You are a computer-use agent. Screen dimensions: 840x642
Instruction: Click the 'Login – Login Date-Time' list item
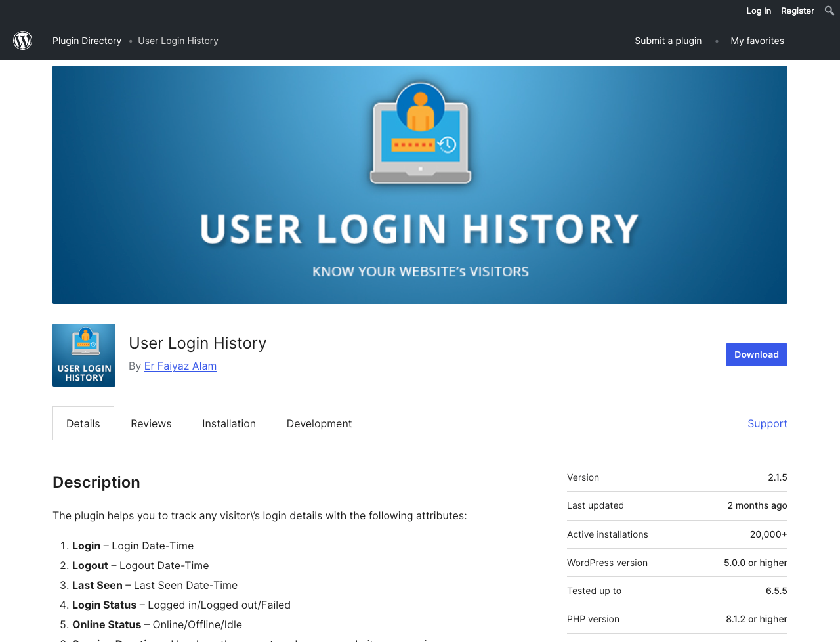(x=133, y=546)
